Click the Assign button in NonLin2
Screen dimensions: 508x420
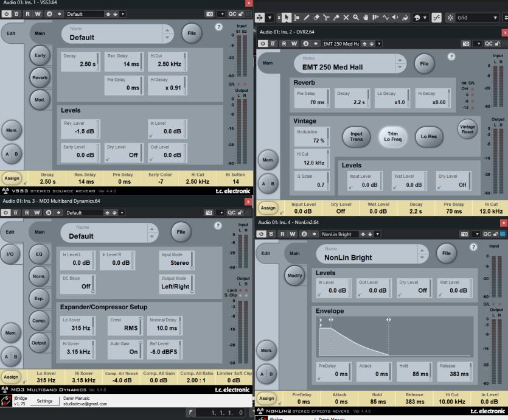click(266, 398)
